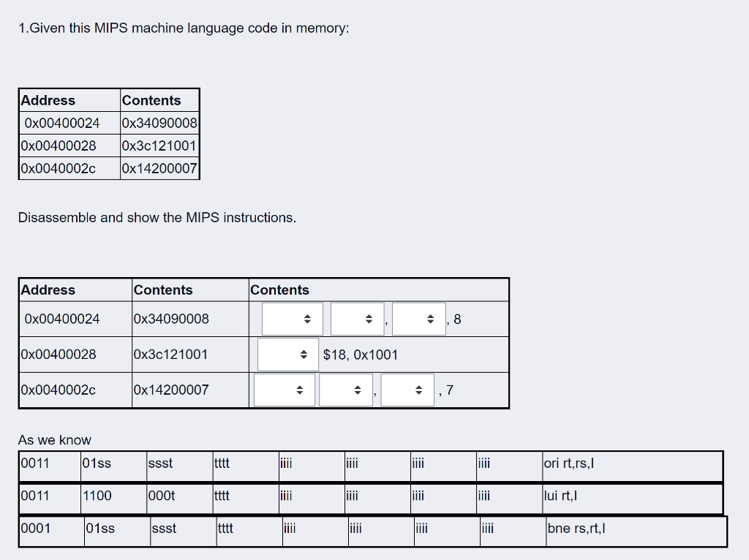
Task: Open the first opcode dropdown for 0x34090008
Action: (x=292, y=318)
